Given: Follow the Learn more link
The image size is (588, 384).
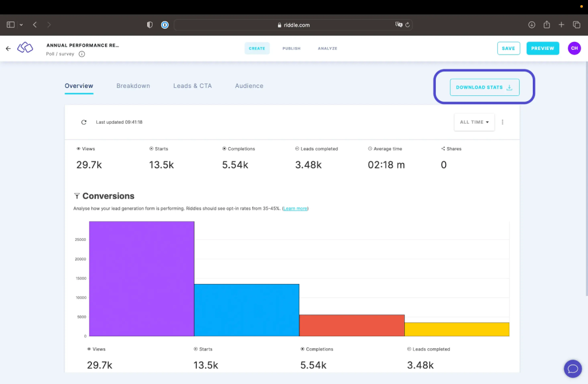Looking at the screenshot, I should point(296,208).
